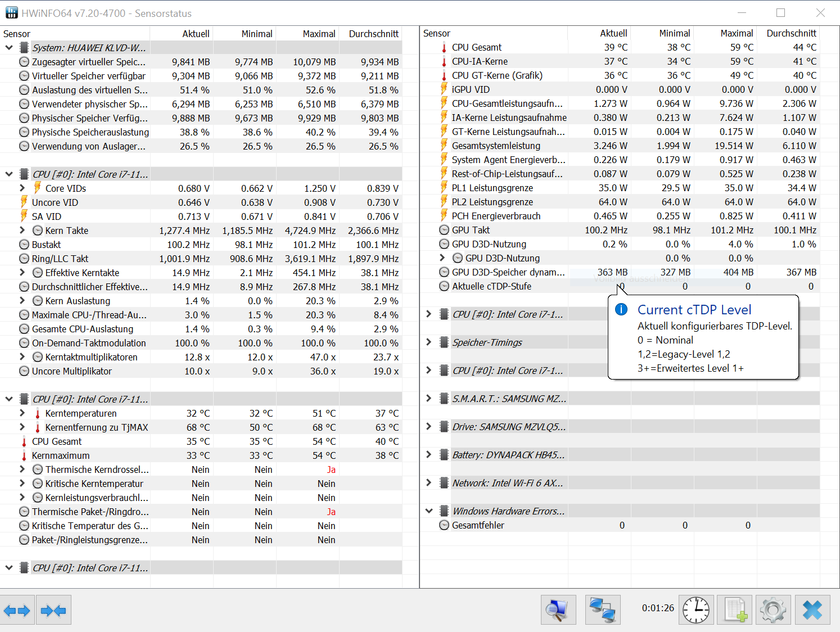The height and width of the screenshot is (632, 840).
Task: Sort by Durchschnitt column header in left pane
Action: tap(373, 34)
